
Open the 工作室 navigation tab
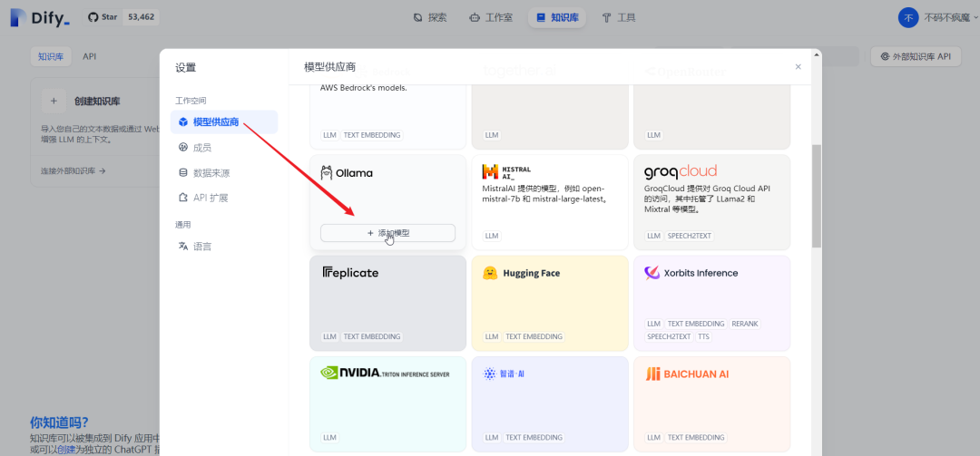point(491,17)
